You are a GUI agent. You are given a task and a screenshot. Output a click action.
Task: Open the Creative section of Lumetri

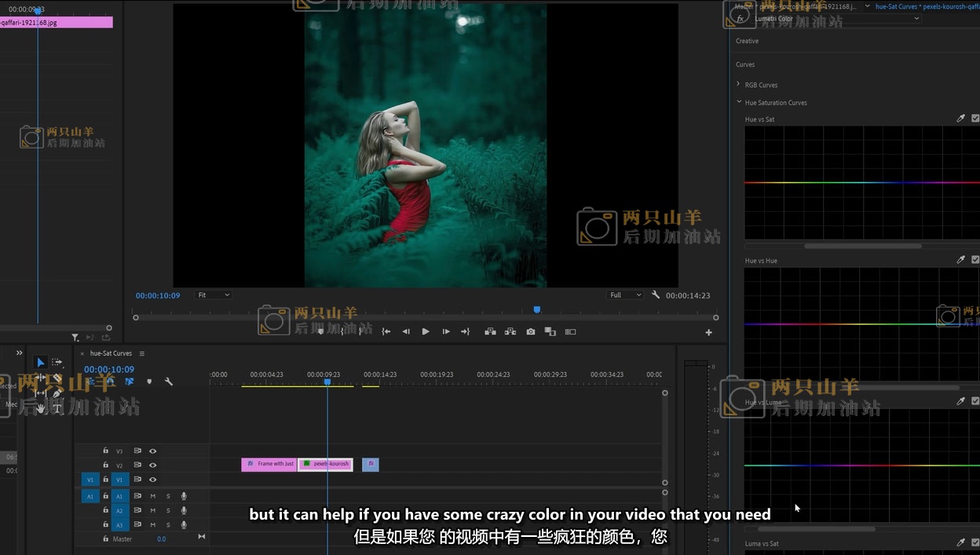[x=747, y=41]
